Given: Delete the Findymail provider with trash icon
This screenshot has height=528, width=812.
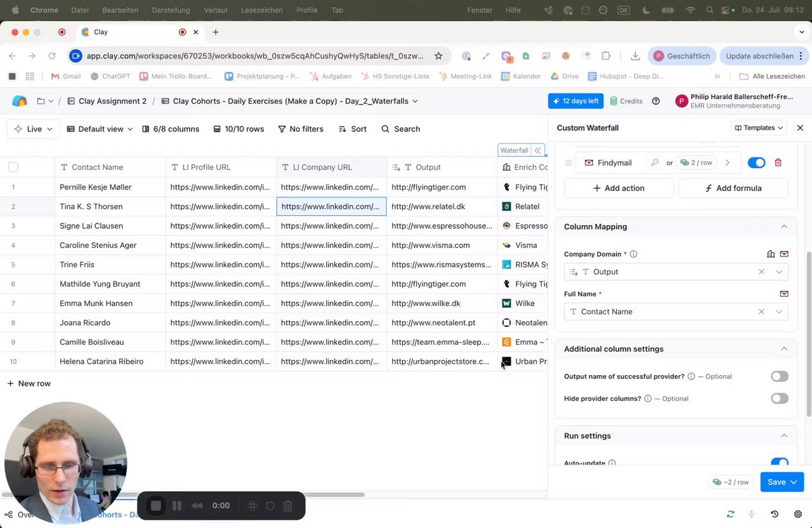Looking at the screenshot, I should (x=778, y=162).
